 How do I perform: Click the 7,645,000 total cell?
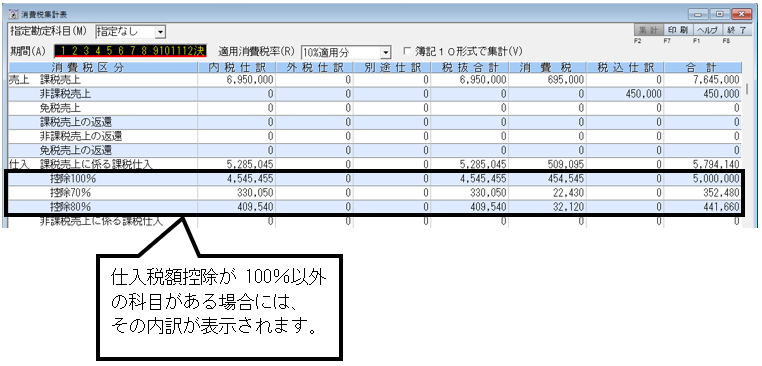pos(703,80)
